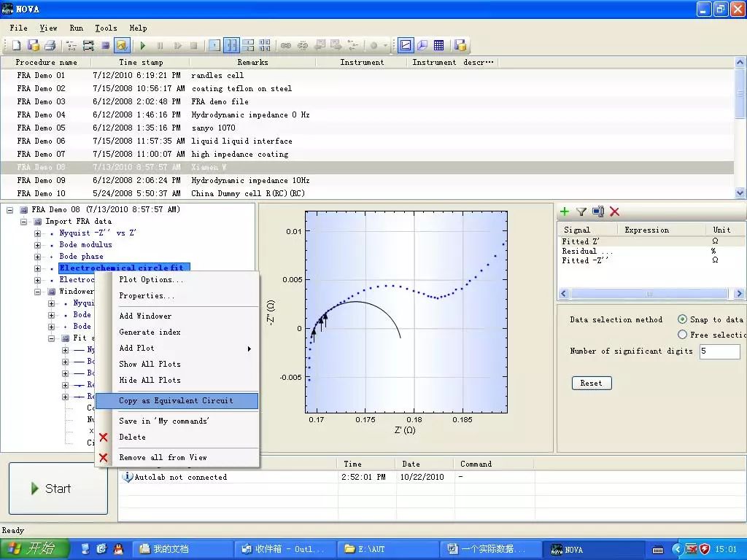Open the Add Plot submenu
Image resolution: width=747 pixels, height=560 pixels.
tap(177, 349)
